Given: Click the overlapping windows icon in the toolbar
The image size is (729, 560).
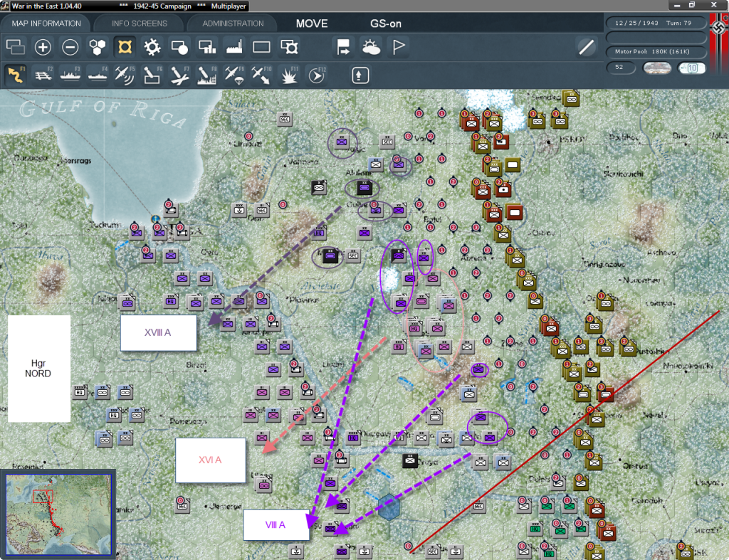Looking at the screenshot, I should click(x=16, y=47).
